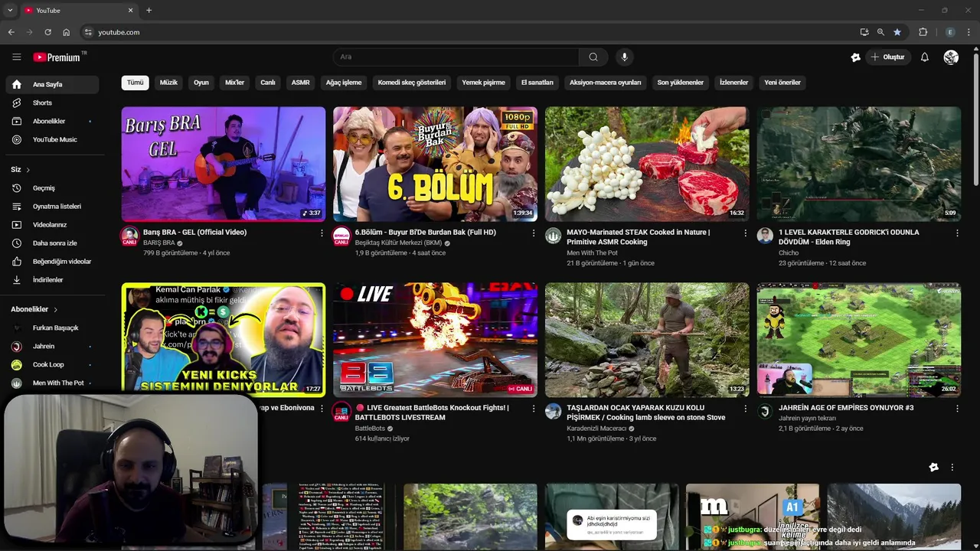Open Furkan Başaçık subscription channel

[52, 328]
